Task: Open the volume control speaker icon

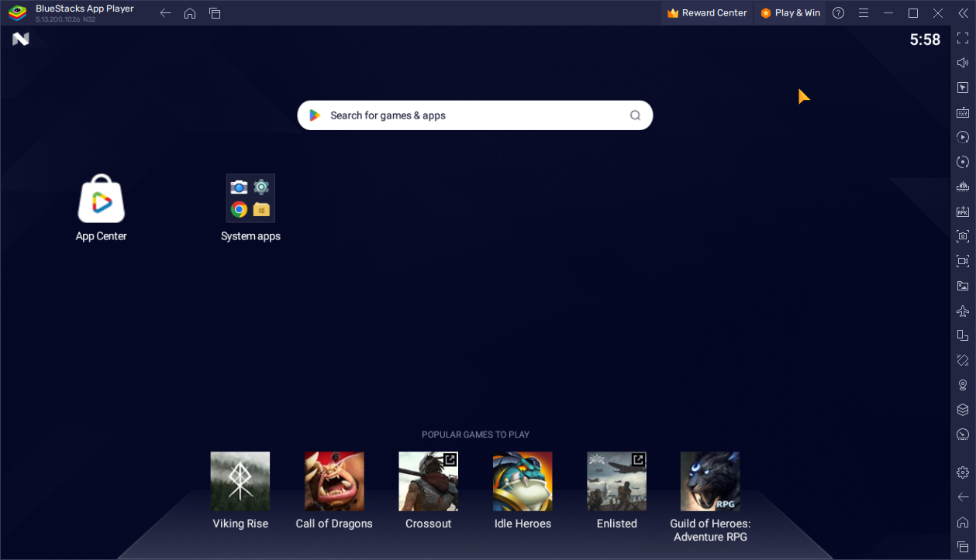Action: coord(963,63)
